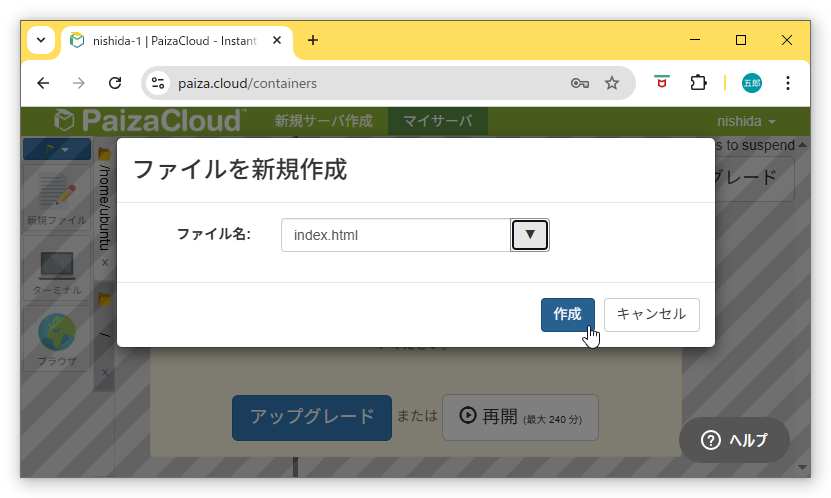Click the 作成 create button
This screenshot has width=831, height=498.
point(567,315)
